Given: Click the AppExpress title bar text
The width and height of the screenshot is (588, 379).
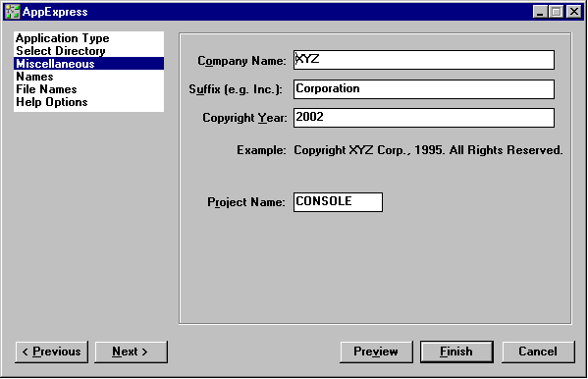Looking at the screenshot, I should click(x=55, y=12).
